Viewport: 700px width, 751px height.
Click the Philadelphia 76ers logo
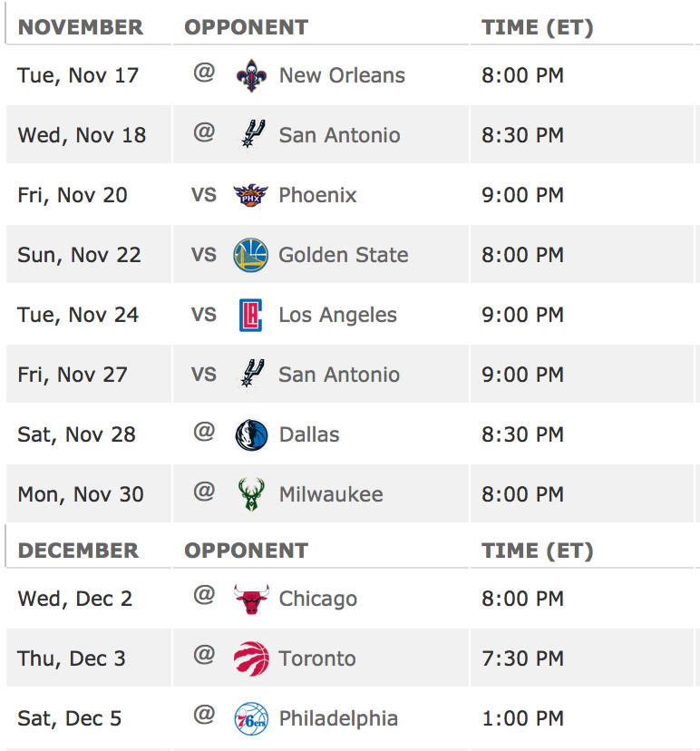pyautogui.click(x=251, y=718)
